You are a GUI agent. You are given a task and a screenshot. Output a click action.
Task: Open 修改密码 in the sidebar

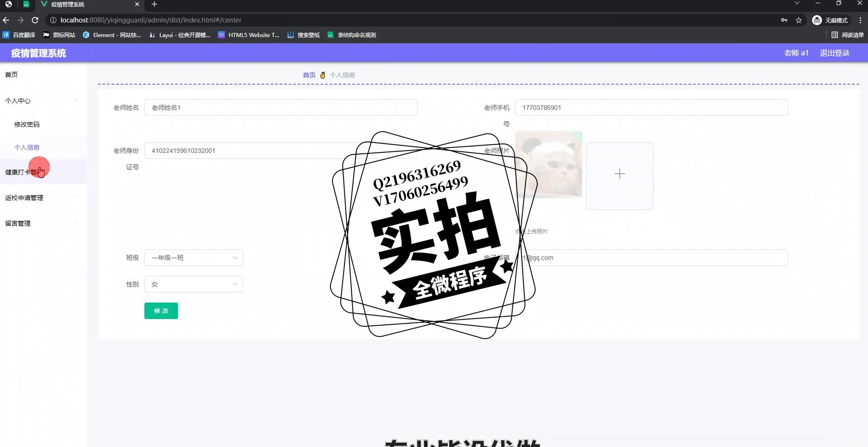point(43,124)
